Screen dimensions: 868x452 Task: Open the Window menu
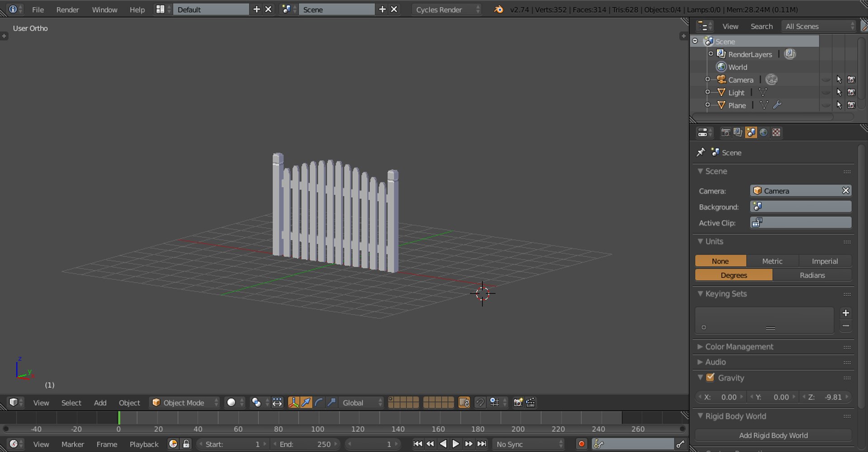(104, 9)
